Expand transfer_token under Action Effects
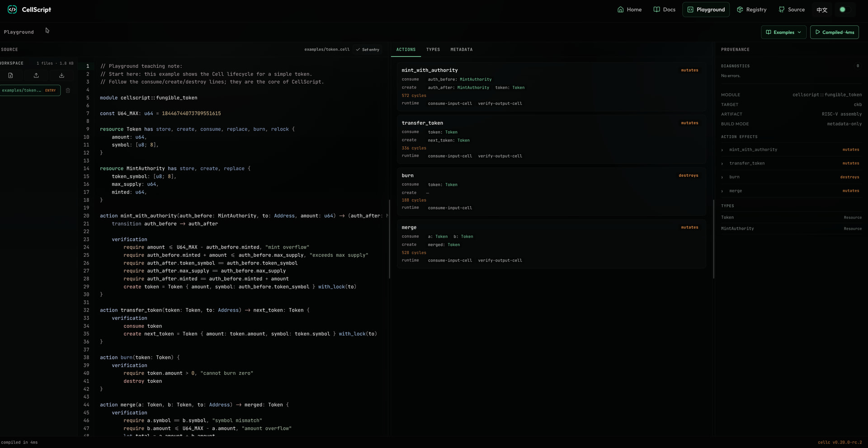 790,163
